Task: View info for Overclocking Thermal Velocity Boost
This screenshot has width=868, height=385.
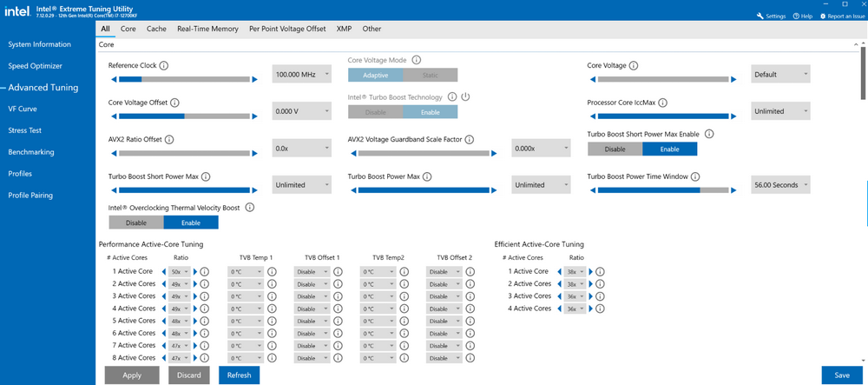Action: 250,208
